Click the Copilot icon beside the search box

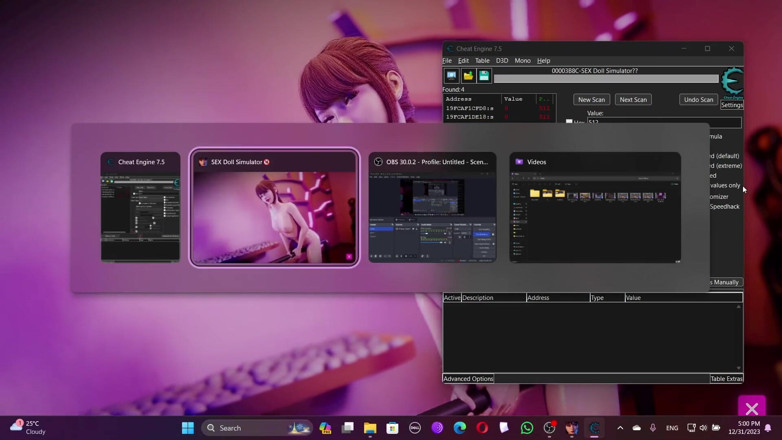pos(325,428)
